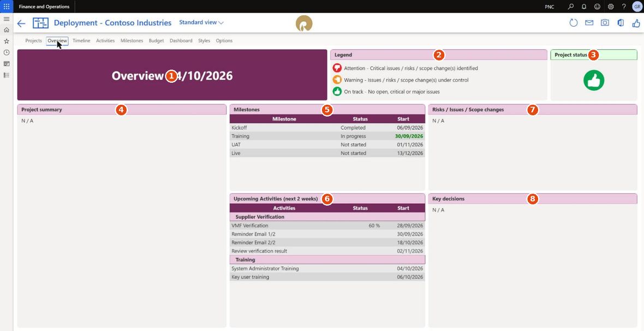
Task: Open the Modules list icon in sidebar
Action: click(7, 75)
